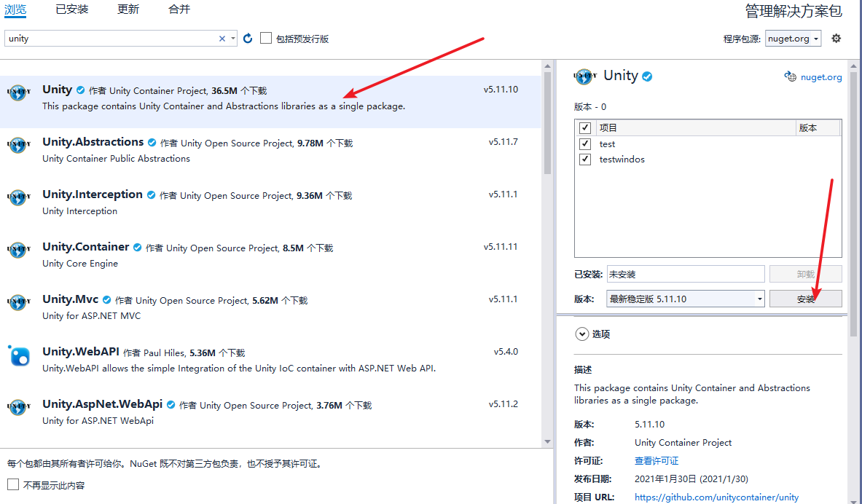This screenshot has height=504, width=862.
Task: Switch to the 已安装 tab
Action: click(x=71, y=11)
